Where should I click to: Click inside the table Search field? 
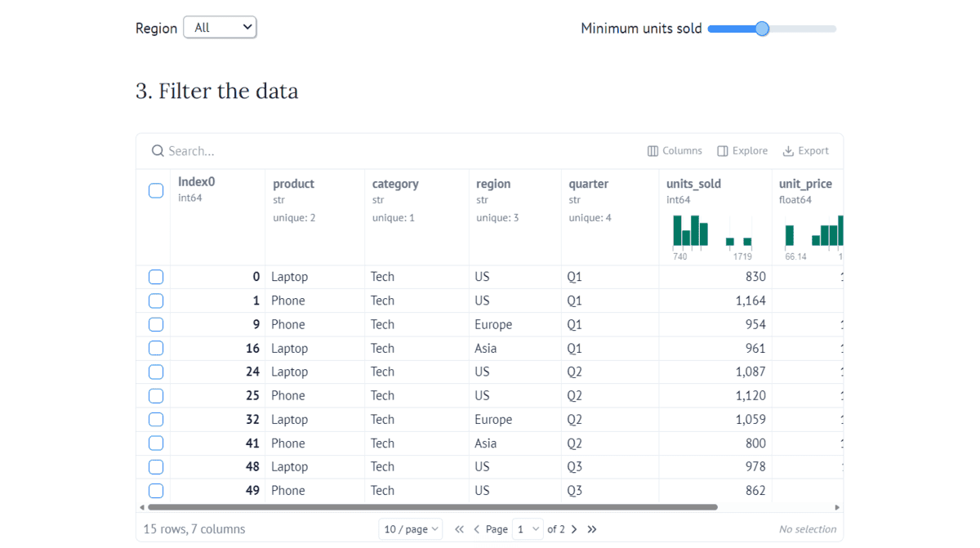coord(392,151)
